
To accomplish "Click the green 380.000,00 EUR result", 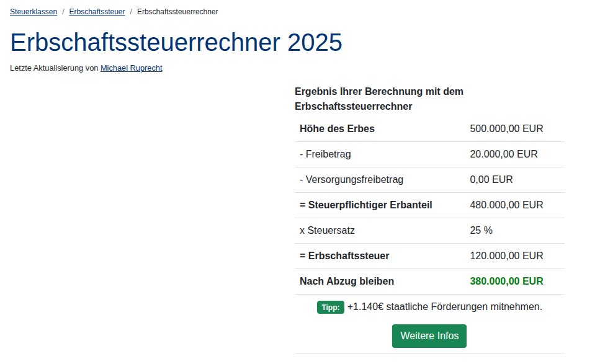I will pyautogui.click(x=506, y=282).
